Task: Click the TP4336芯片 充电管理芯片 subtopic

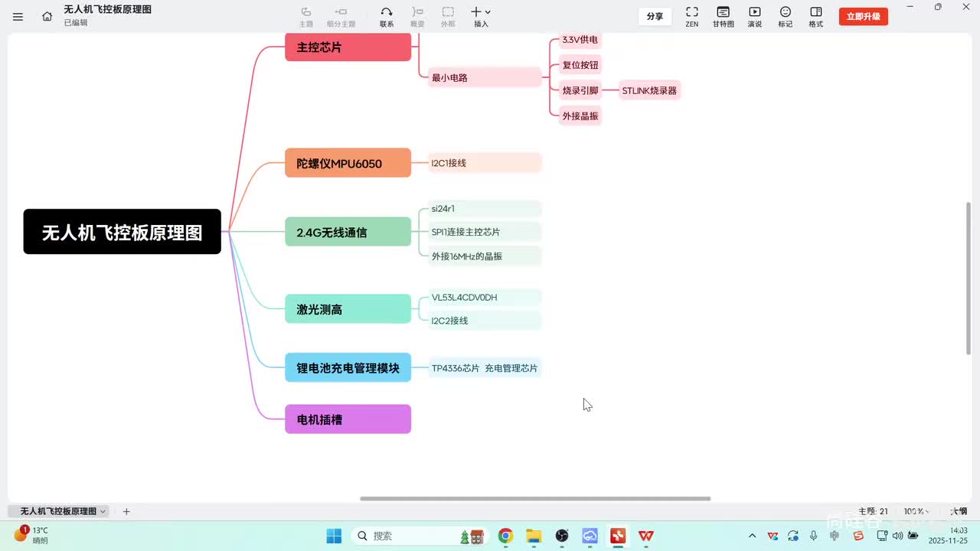Action: (485, 368)
